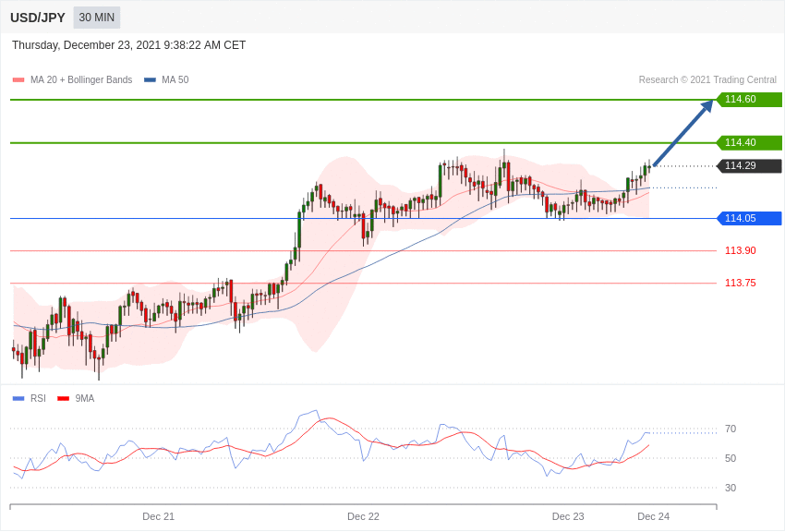This screenshot has height=532, width=785.
Task: Click the 114.60 green resistance label
Action: [x=749, y=99]
